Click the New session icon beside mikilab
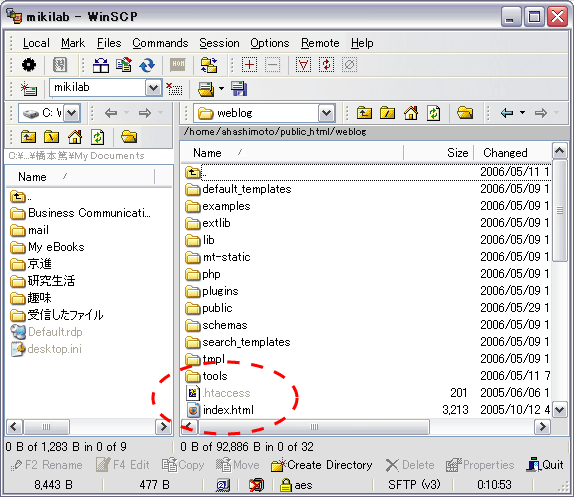This screenshot has height=497, width=574. coord(29,89)
